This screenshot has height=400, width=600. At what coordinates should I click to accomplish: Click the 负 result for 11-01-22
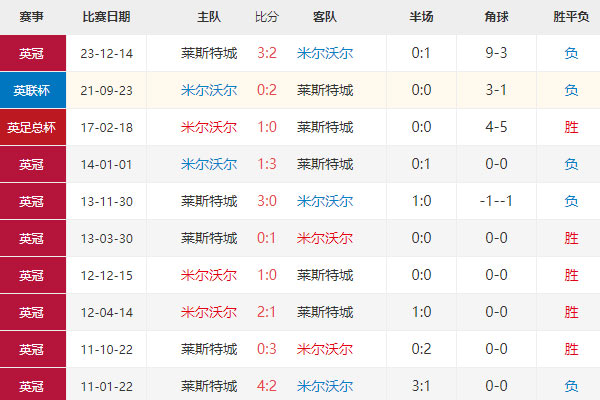[x=571, y=386]
